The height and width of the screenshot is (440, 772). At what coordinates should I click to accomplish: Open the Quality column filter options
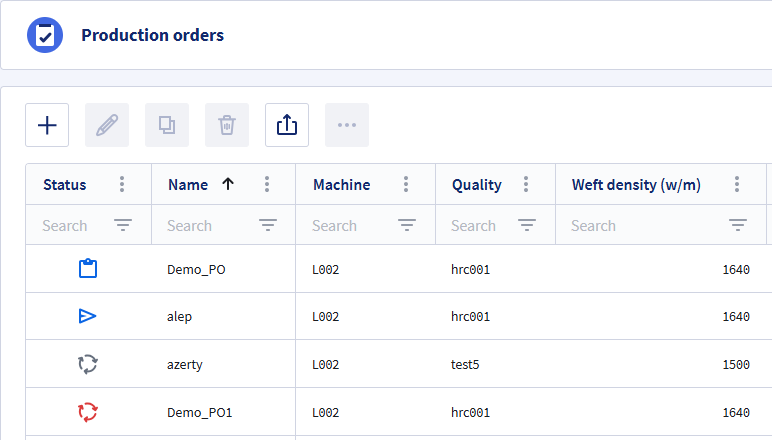(x=527, y=225)
